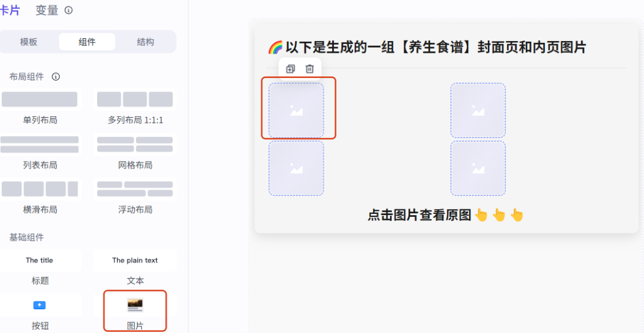Screen dimensions: 644x333
Task: Choose the 多列布局 1:1:1 layout
Action: (x=135, y=107)
